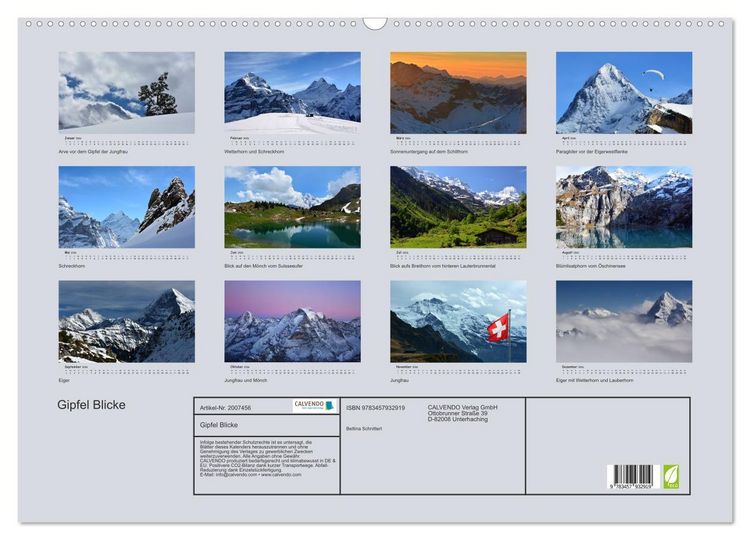Click the CALVENDO logo
The width and height of the screenshot is (750, 540).
[314, 406]
